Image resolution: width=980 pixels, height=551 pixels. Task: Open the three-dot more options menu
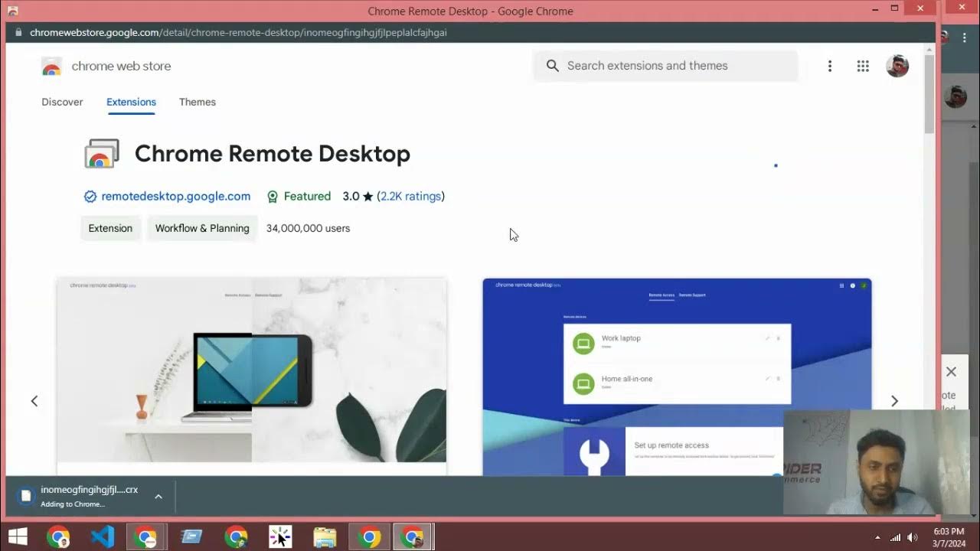(829, 66)
